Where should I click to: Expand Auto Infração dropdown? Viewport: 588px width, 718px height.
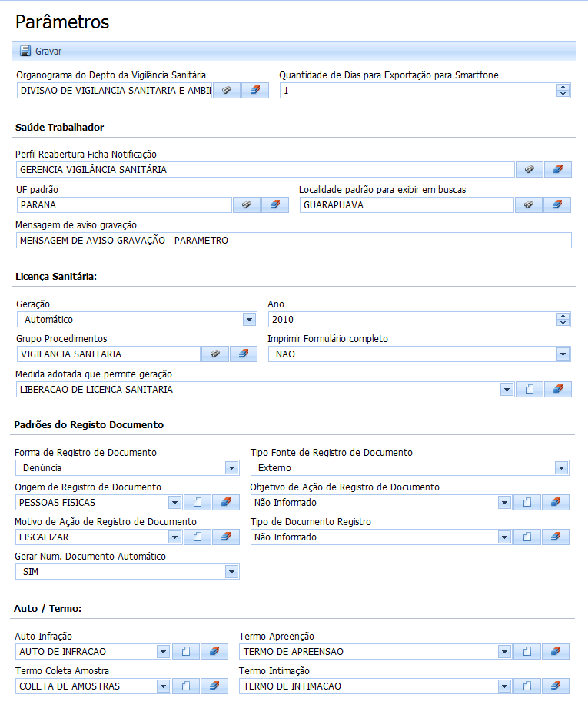coord(164,652)
